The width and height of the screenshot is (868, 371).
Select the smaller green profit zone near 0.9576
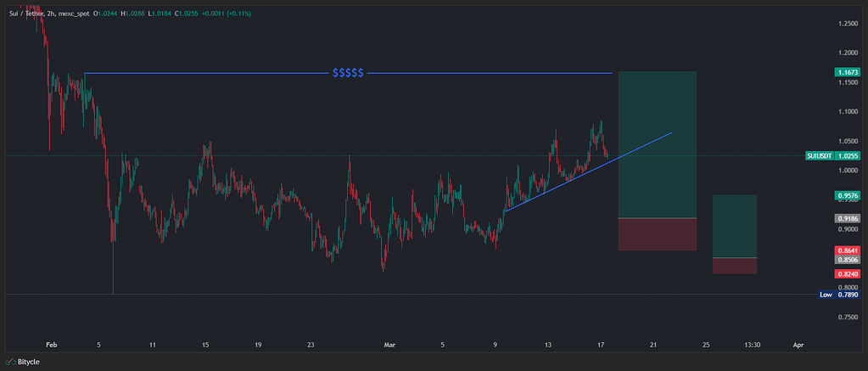735,226
